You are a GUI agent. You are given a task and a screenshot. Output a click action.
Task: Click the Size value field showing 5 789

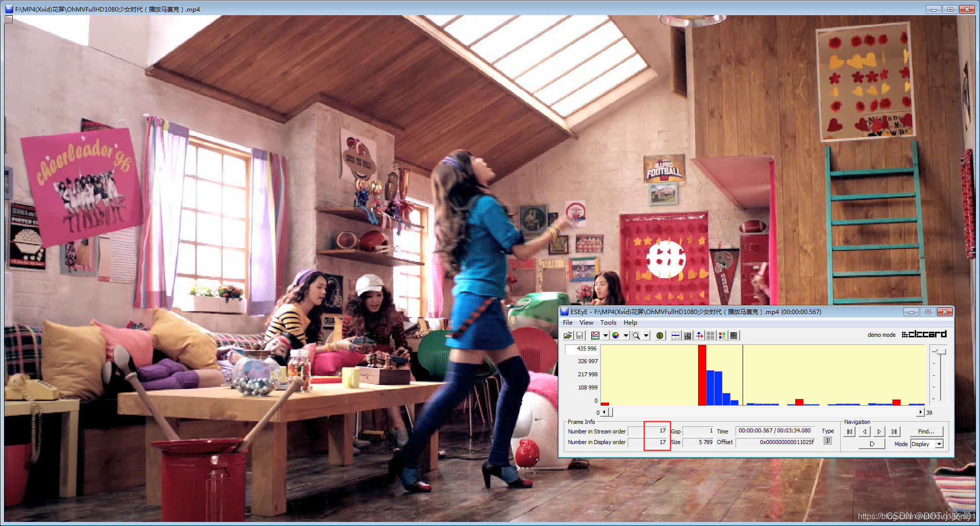[x=698, y=442]
